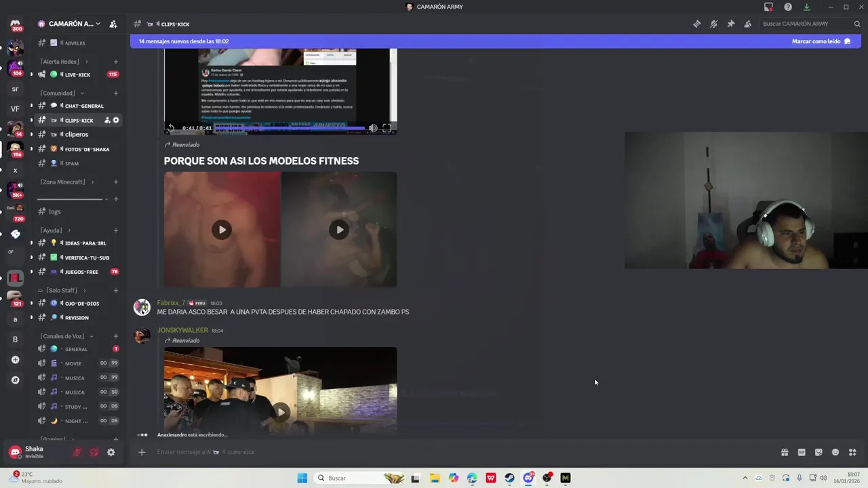Open the GIF picker in the message bar

802,452
